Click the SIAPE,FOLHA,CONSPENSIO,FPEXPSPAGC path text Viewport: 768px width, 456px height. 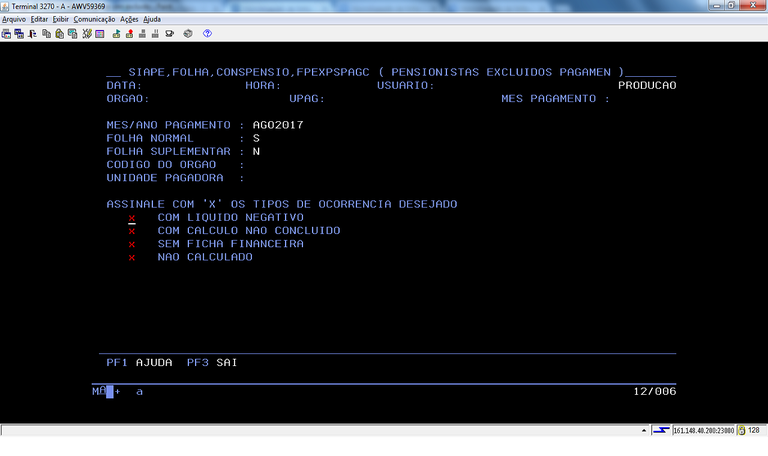click(x=249, y=72)
